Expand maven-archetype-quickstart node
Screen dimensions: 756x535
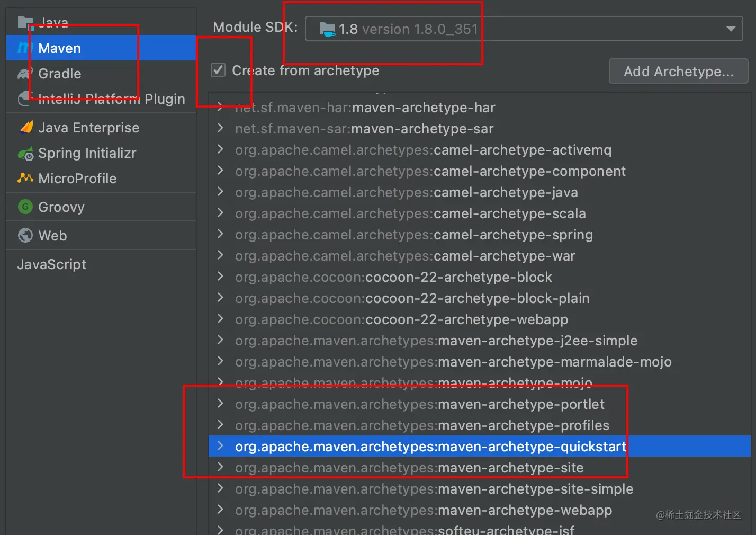pyautogui.click(x=220, y=446)
